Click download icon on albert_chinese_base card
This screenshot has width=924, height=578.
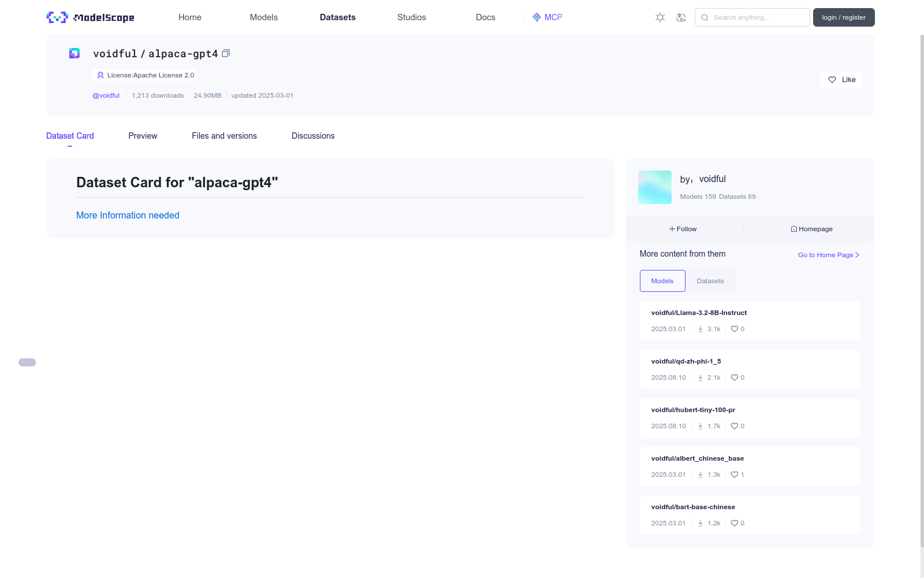[x=701, y=475]
